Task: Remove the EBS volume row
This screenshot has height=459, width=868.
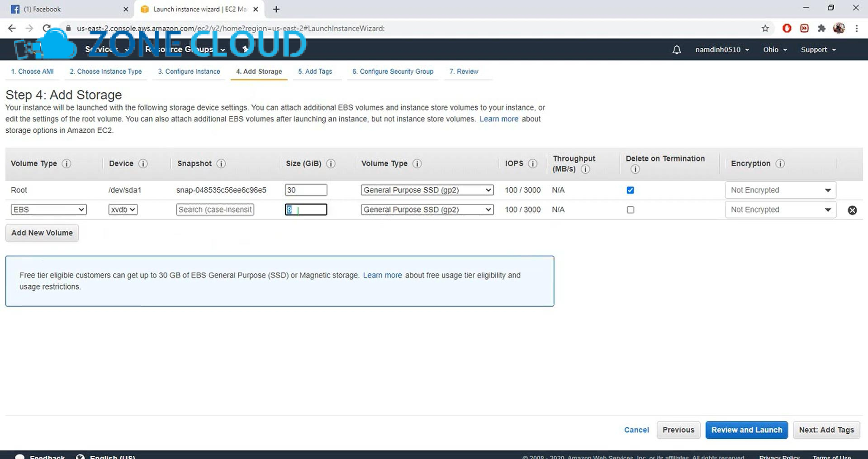Action: pyautogui.click(x=852, y=210)
